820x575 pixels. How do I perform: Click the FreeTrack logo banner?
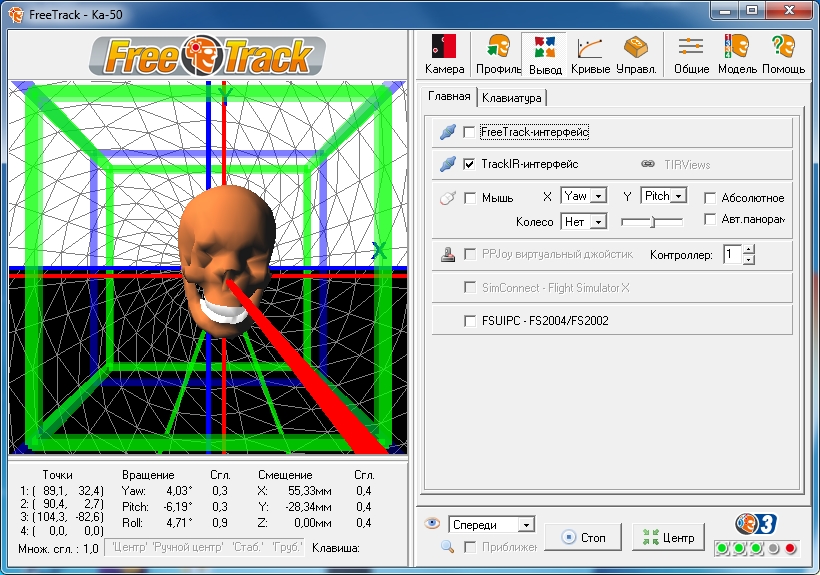[x=208, y=55]
